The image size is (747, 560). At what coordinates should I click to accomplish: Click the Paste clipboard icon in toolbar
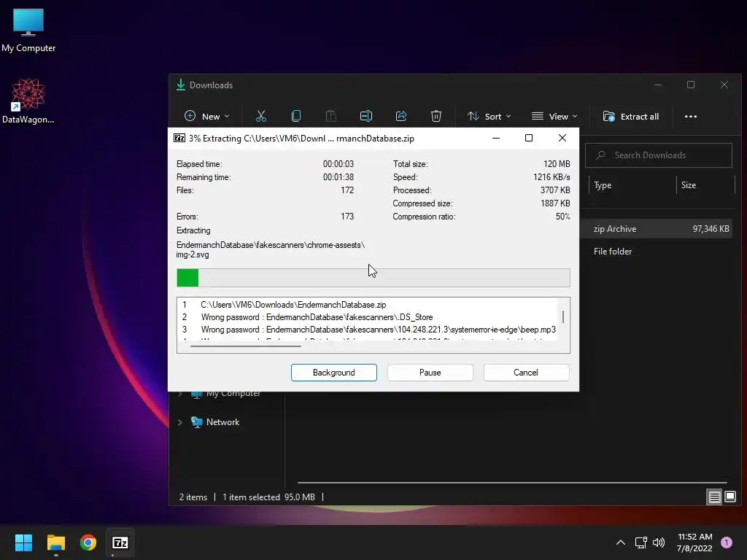[x=331, y=116]
